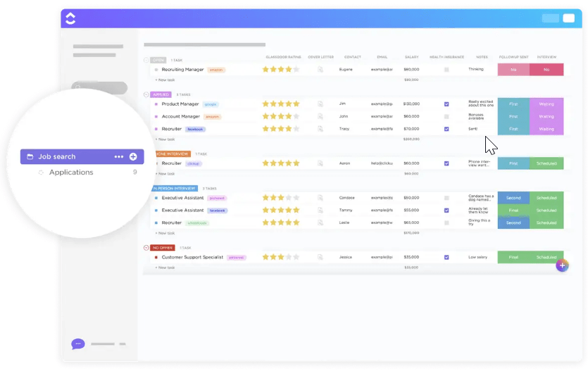The image size is (588, 374).
Task: Click the Cover Letter column header
Action: click(x=320, y=57)
